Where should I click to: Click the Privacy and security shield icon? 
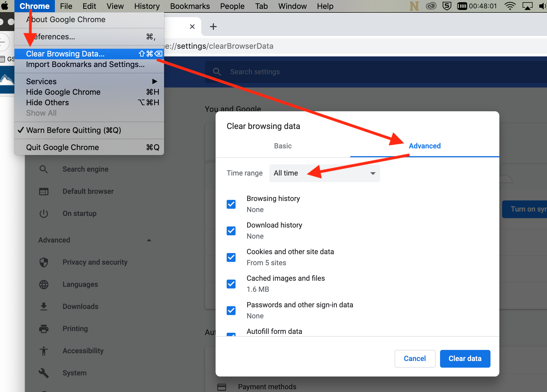pos(44,262)
